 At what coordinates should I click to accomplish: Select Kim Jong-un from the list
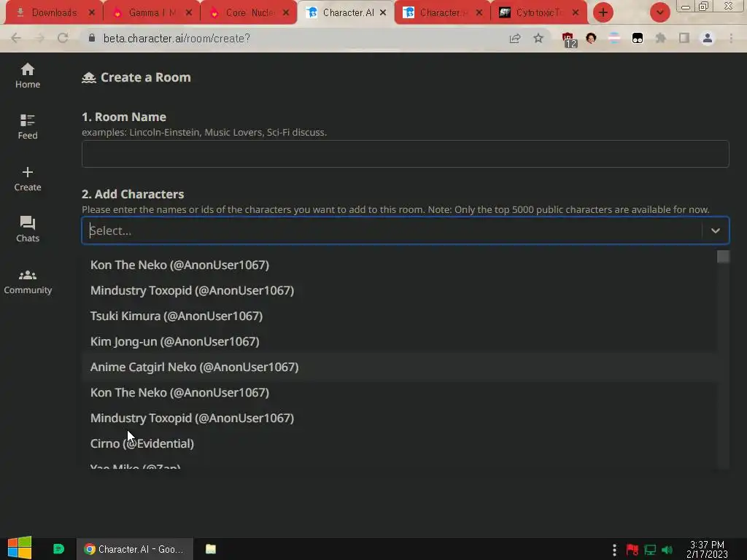pos(399,341)
